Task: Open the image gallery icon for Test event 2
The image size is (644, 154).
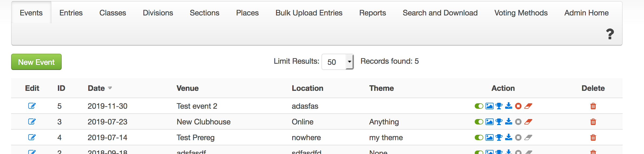Action: (x=489, y=106)
